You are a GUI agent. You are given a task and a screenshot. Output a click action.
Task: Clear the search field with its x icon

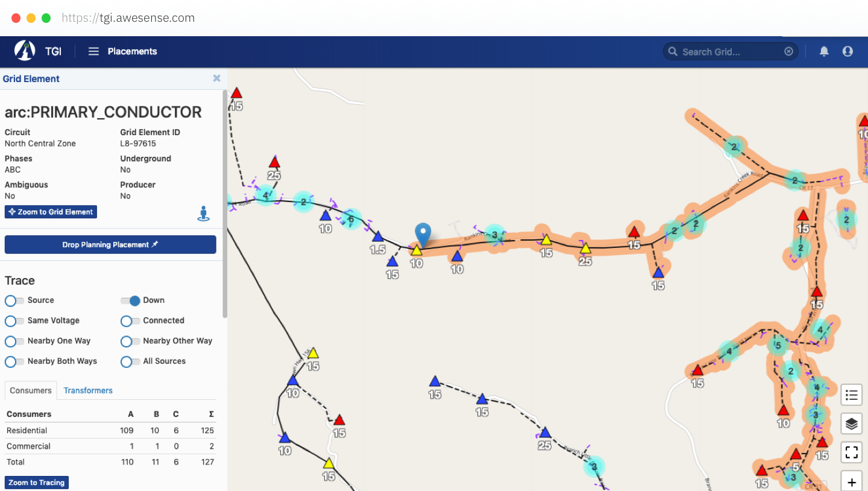(788, 51)
